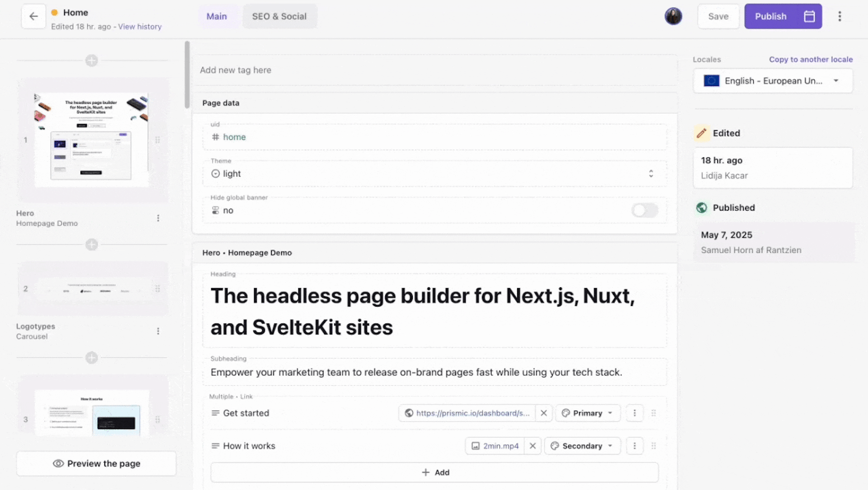
Task: Open Hero slice three-dot menu in sidebar
Action: pos(158,218)
